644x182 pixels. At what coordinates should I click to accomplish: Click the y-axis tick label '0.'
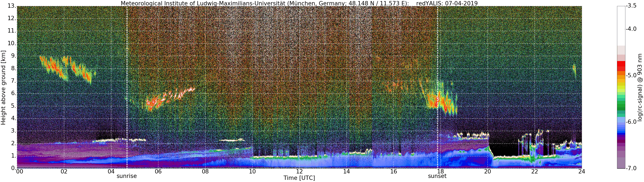click(13, 168)
